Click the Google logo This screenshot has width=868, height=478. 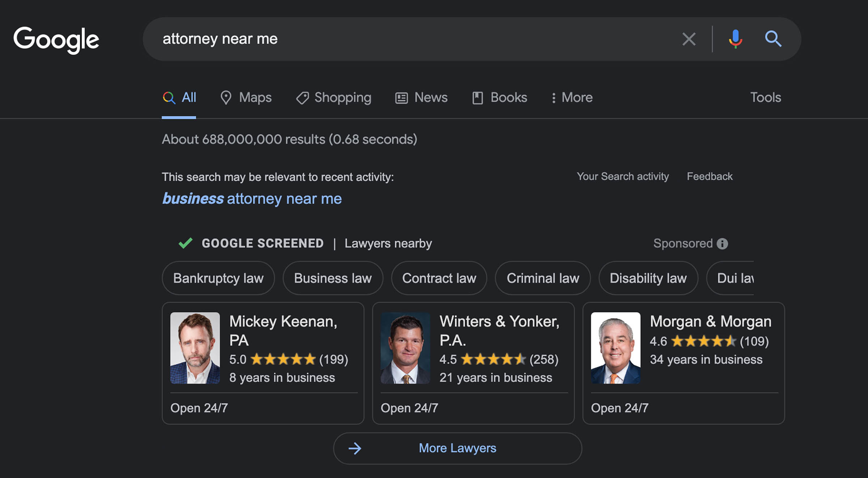[56, 40]
